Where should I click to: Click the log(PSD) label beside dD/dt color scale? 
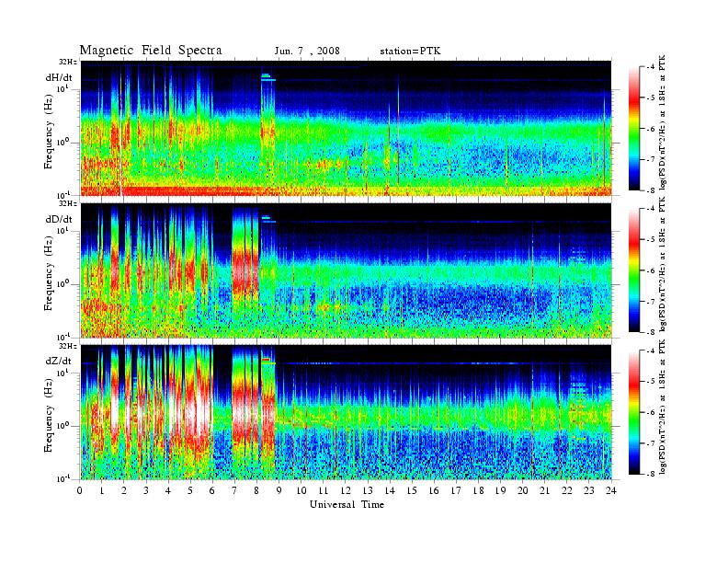pos(663,264)
